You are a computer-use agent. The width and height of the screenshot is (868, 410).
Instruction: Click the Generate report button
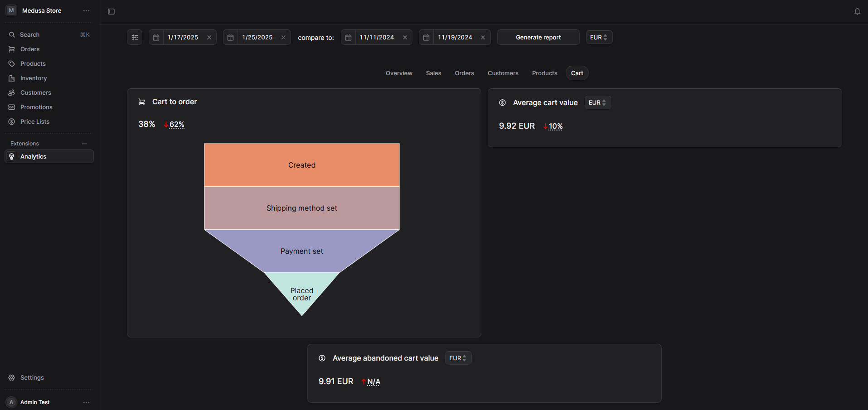tap(538, 38)
